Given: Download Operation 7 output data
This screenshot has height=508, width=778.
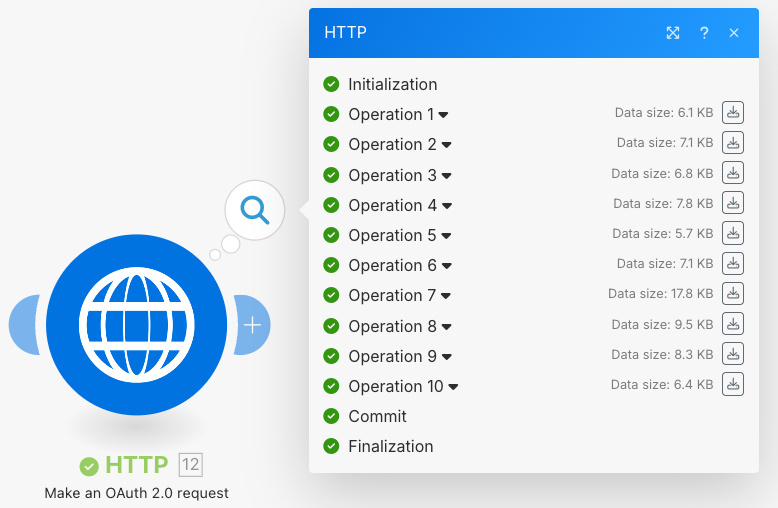Looking at the screenshot, I should click(733, 294).
